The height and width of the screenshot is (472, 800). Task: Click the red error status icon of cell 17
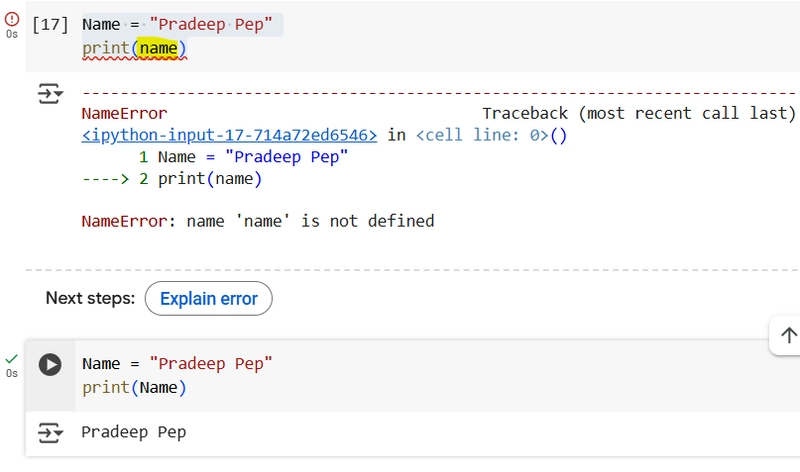click(x=12, y=19)
